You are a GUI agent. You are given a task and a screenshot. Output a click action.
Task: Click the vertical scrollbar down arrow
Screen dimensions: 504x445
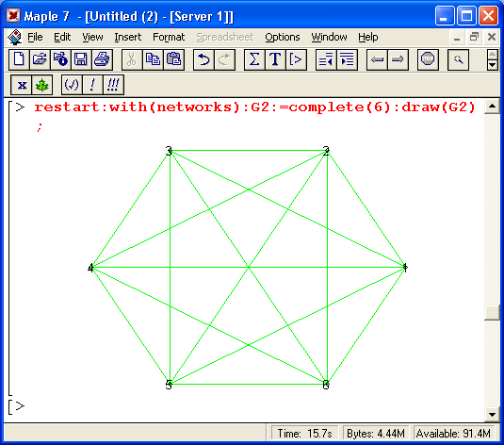coord(492,415)
